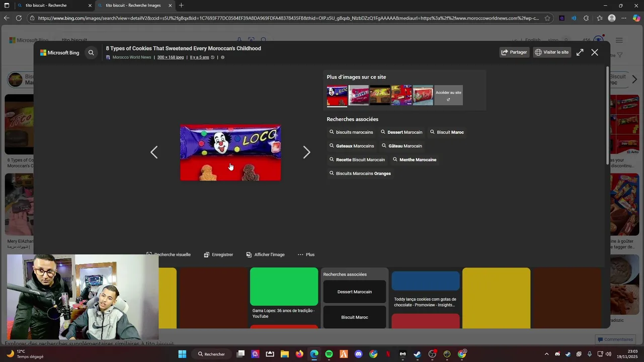Open a new browser tab
This screenshot has width=644, height=362.
181,6
